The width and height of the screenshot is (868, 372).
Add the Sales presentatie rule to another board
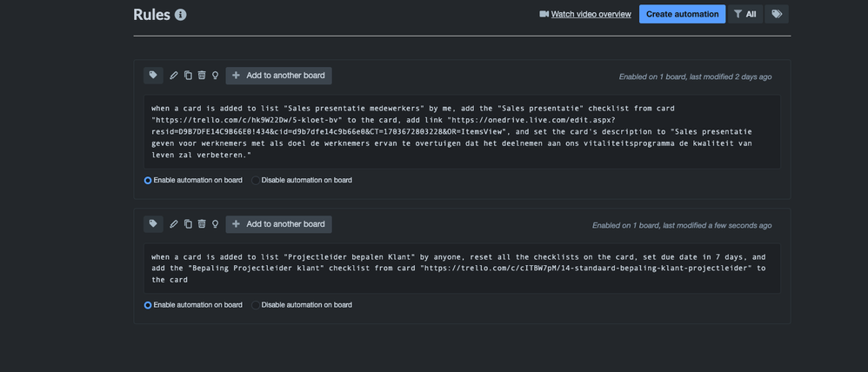(x=278, y=76)
